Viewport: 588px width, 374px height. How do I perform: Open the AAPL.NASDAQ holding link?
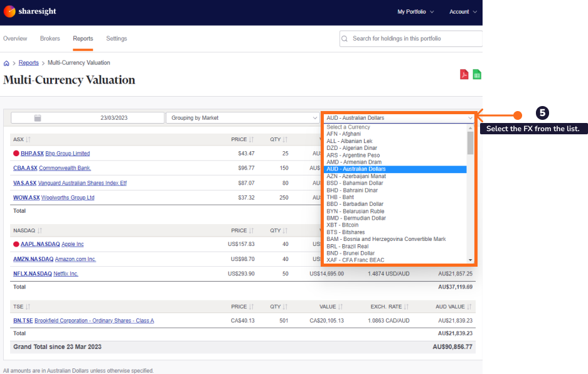[x=40, y=244]
